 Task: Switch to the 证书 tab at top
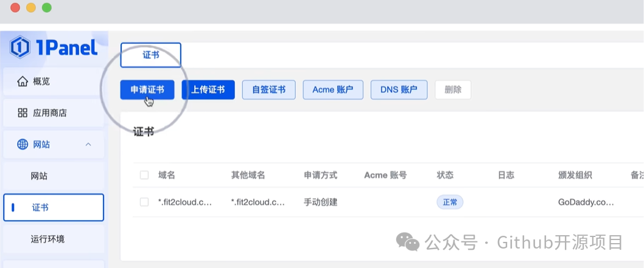[x=151, y=55]
